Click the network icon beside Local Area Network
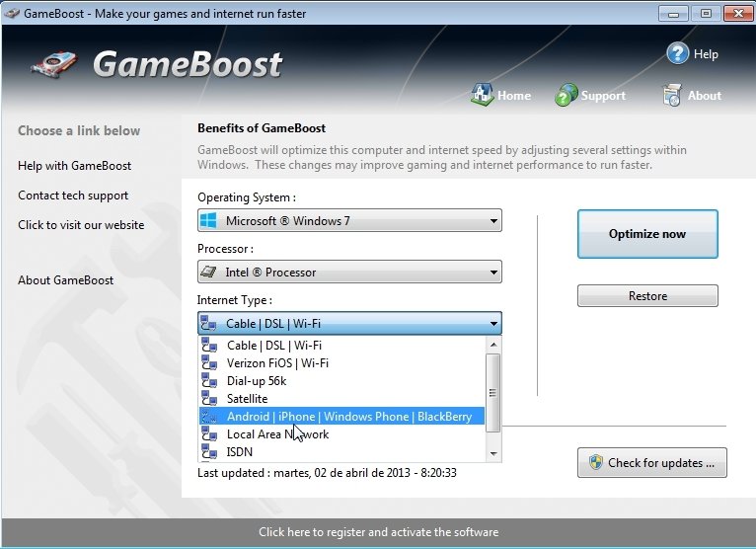This screenshot has height=549, width=756. point(209,434)
